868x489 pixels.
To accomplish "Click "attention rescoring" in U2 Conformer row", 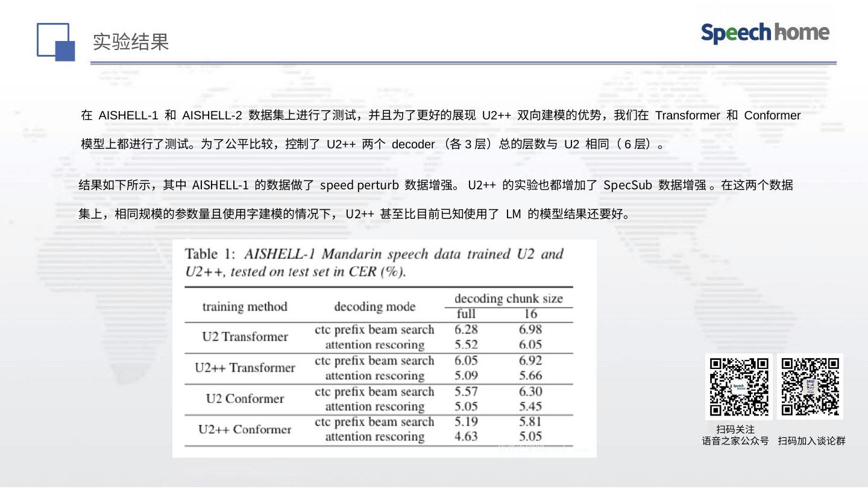I will [x=375, y=407].
